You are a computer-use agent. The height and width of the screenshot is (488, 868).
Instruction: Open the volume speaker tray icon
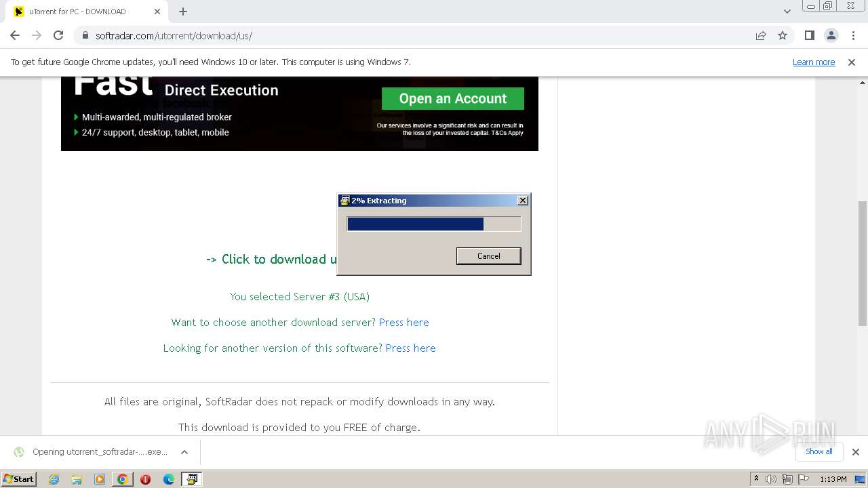[771, 479]
